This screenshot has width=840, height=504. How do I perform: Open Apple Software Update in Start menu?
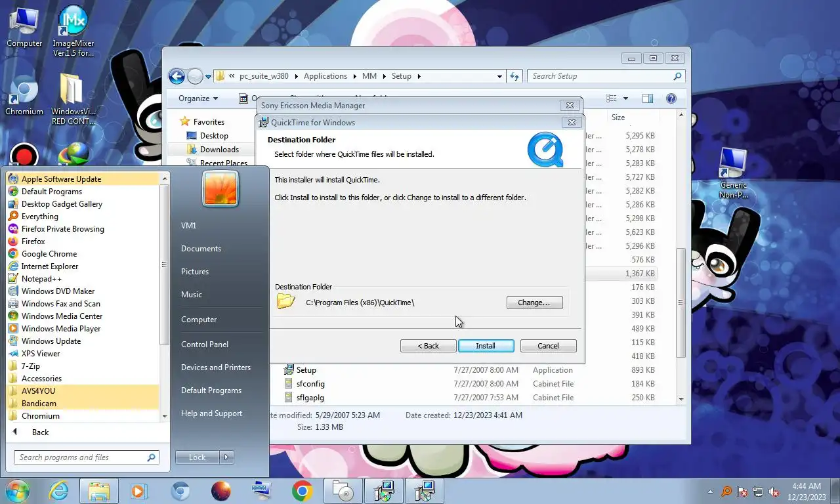(x=83, y=178)
